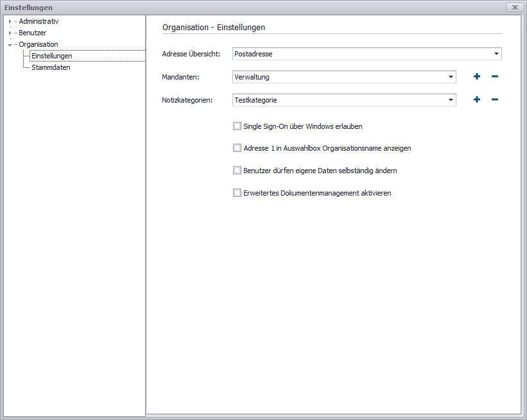
Task: Expand the Administrativ tree node arrow
Action: 10,22
